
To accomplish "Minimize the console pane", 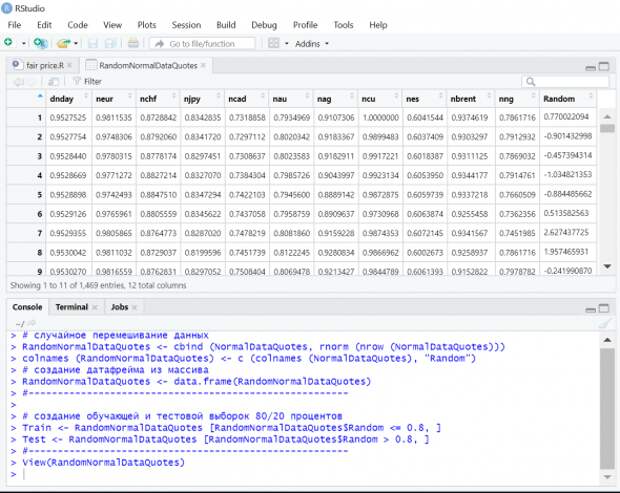I will (590, 309).
